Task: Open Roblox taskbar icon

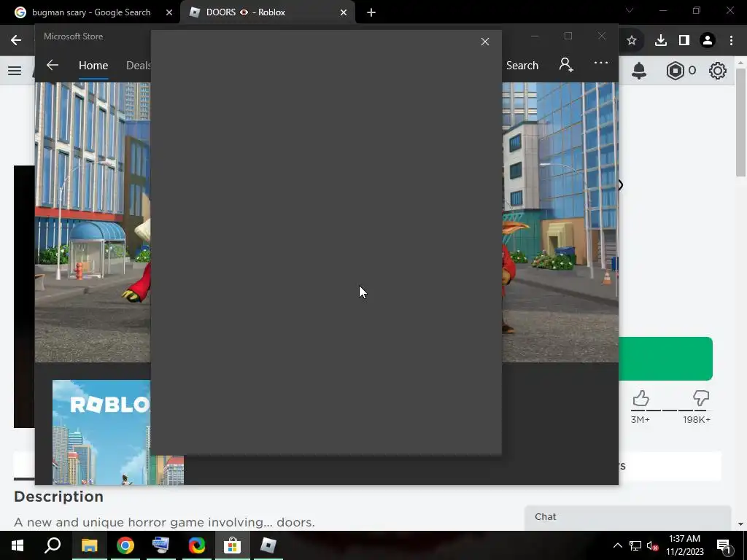Action: pyautogui.click(x=268, y=545)
